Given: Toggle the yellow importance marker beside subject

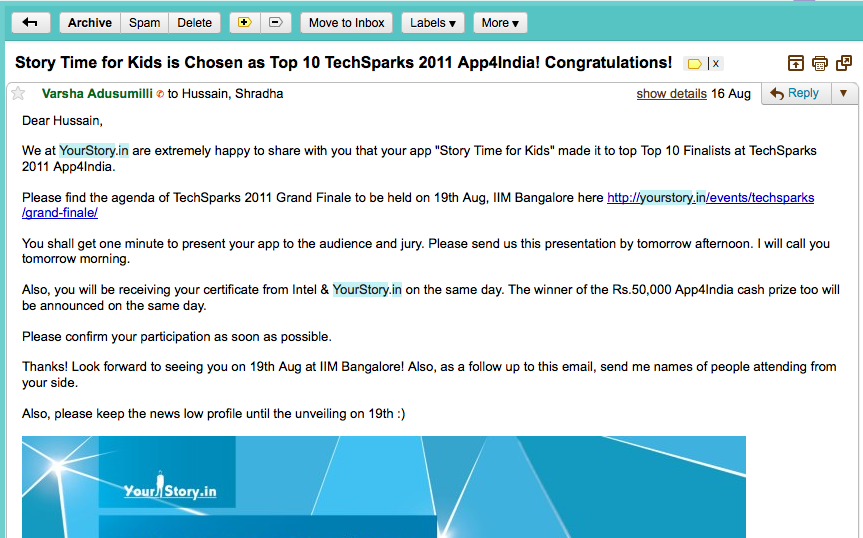Looking at the screenshot, I should pyautogui.click(x=695, y=64).
